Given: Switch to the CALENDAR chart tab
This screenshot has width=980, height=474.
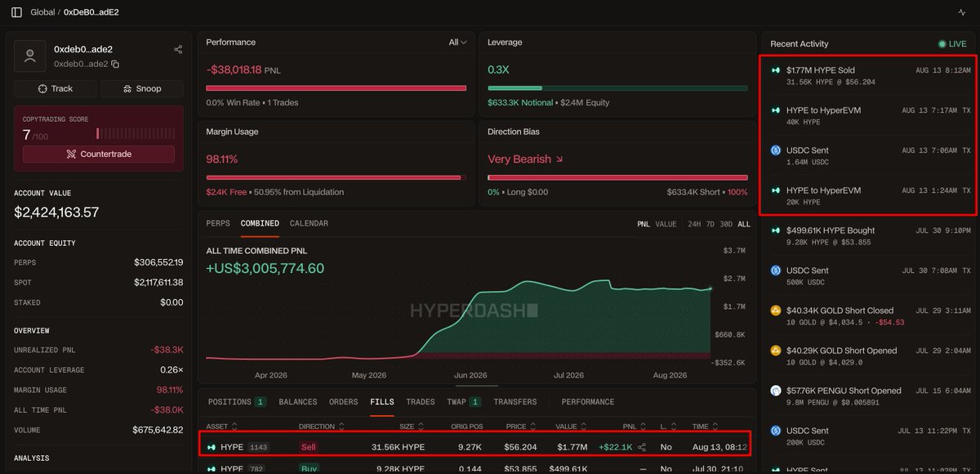Looking at the screenshot, I should click(x=309, y=223).
